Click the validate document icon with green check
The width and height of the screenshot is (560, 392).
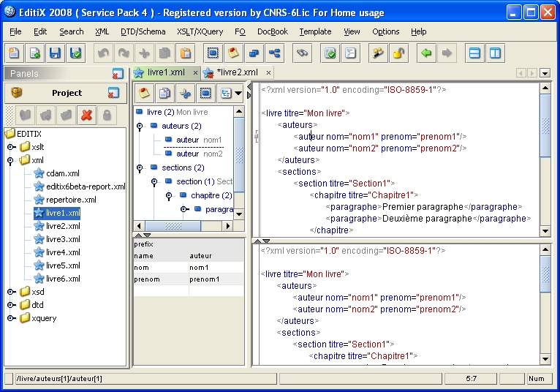click(x=330, y=53)
